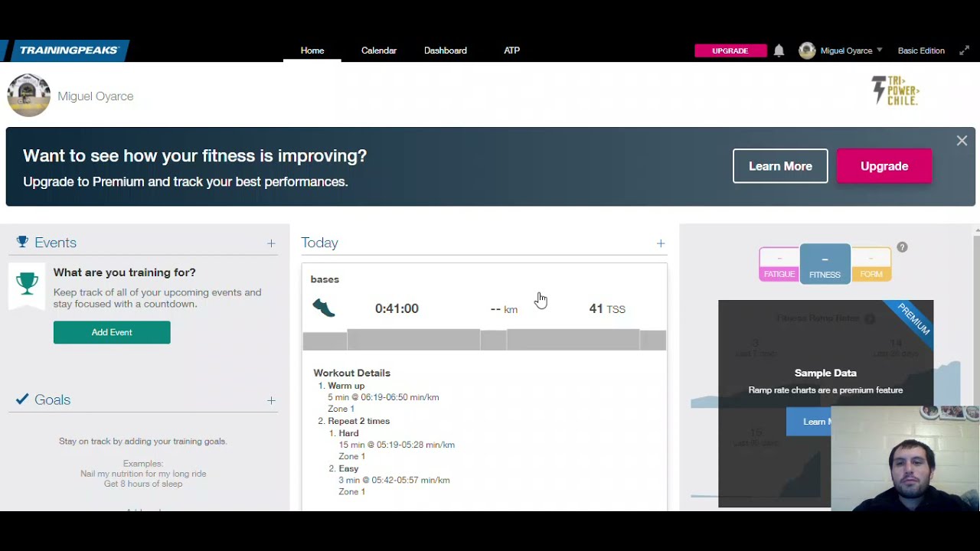Open the Dashboard tab

point(446,51)
